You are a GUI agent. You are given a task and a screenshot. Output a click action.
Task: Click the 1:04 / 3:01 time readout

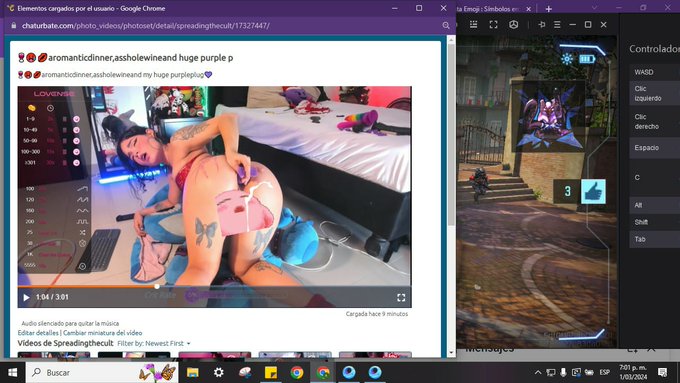52,297
